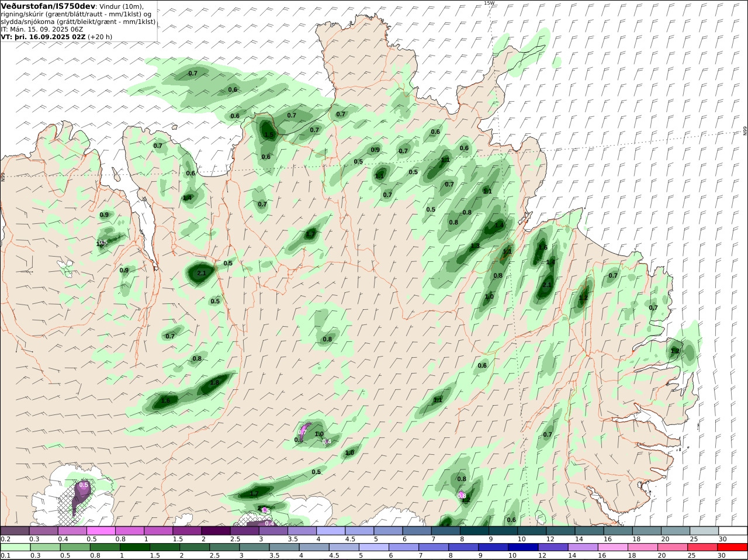Viewport: 748px width, 560px height.
Task: Click the white swatch labeled 30 in upper legend
Action: coord(733,530)
